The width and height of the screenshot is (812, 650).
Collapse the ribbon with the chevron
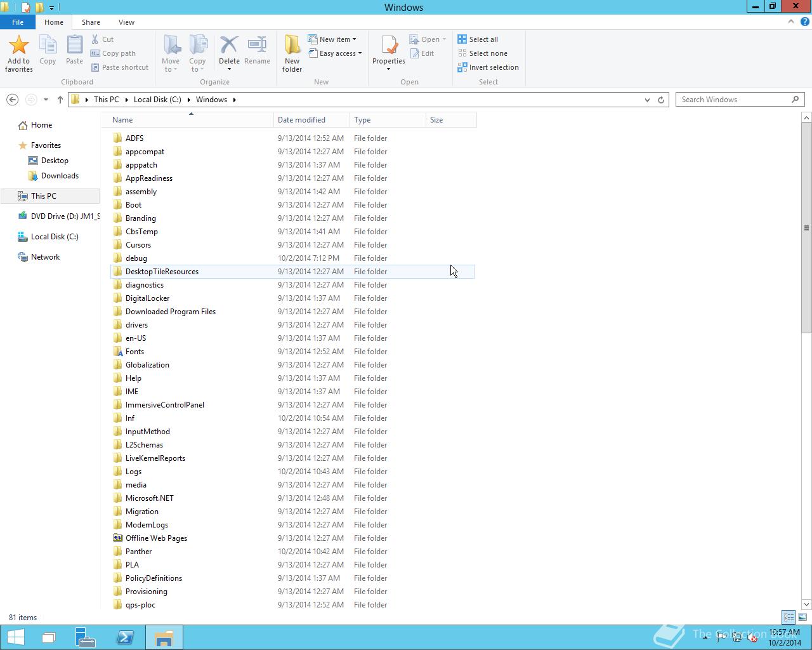[x=790, y=22]
